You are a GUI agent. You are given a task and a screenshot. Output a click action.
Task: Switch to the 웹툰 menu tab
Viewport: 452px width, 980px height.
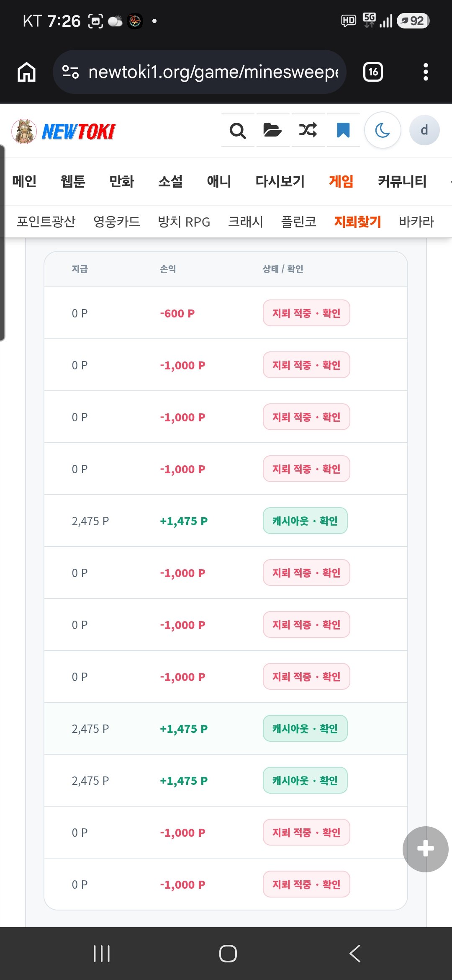click(x=73, y=181)
